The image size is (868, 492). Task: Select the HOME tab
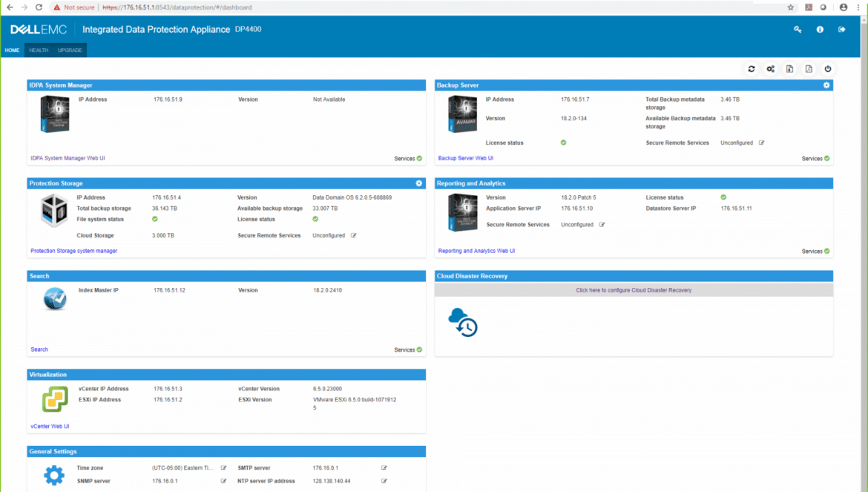coord(12,50)
